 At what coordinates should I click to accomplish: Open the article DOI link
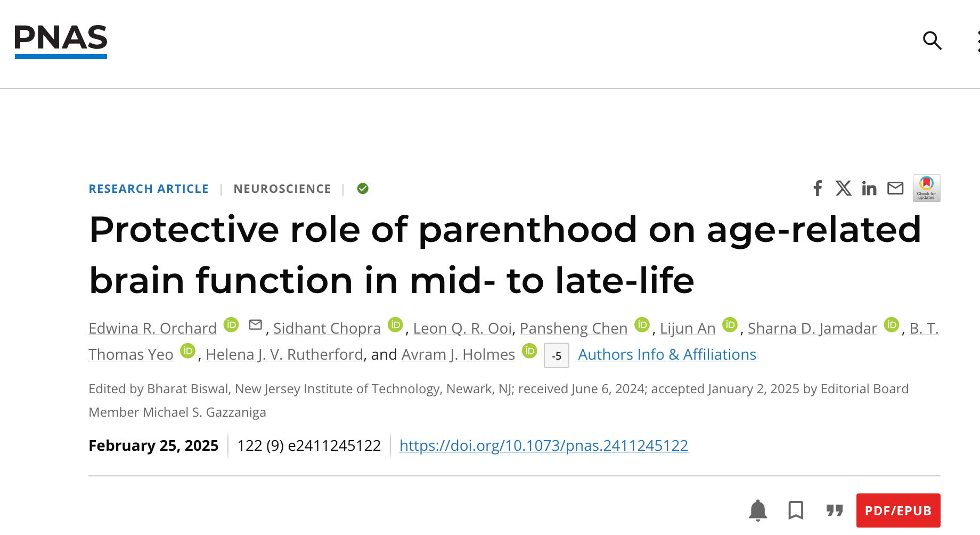[x=543, y=445]
